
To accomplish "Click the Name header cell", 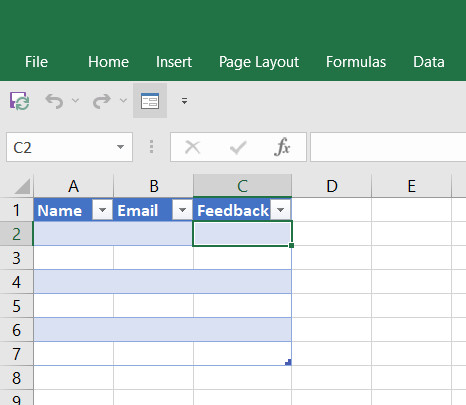I will point(73,210).
